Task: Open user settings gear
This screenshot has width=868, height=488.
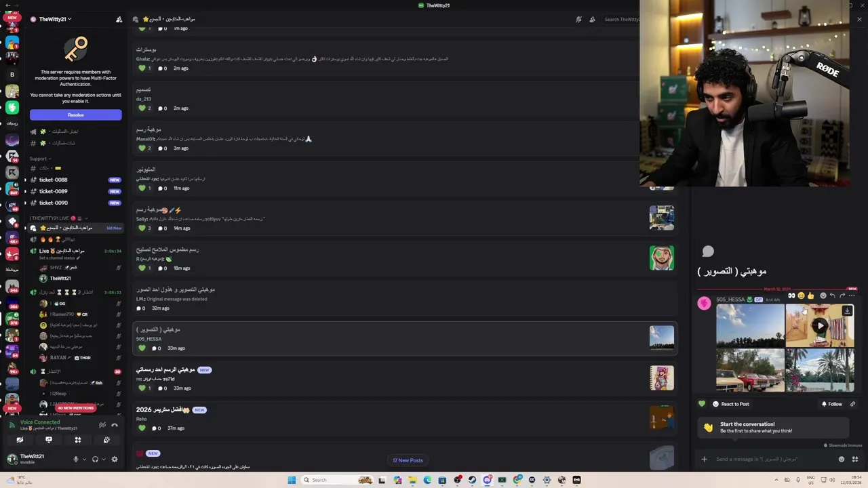Action: tap(114, 459)
